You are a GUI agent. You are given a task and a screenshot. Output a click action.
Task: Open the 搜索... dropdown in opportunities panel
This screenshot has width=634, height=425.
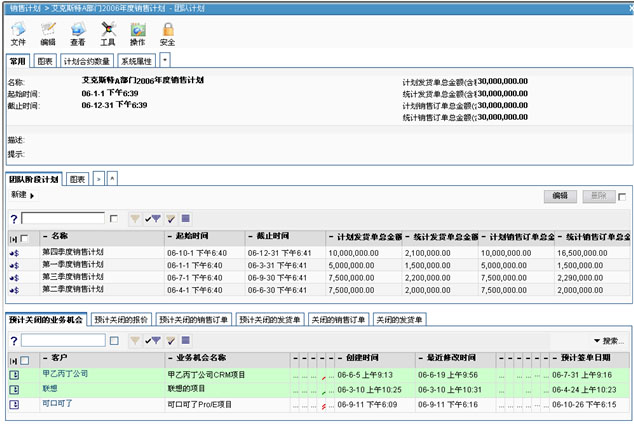(x=608, y=341)
